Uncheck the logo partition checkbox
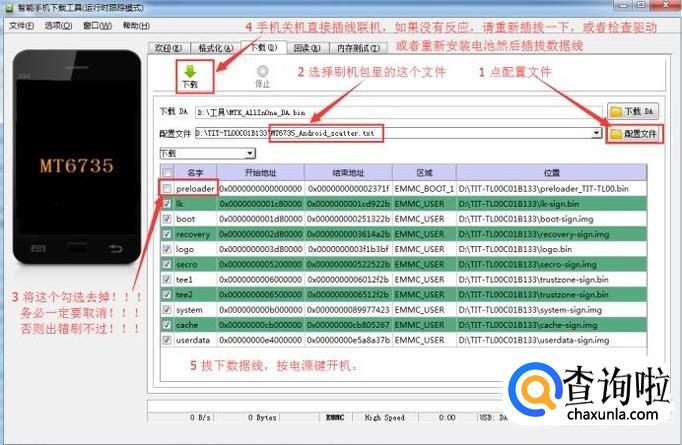 (167, 249)
